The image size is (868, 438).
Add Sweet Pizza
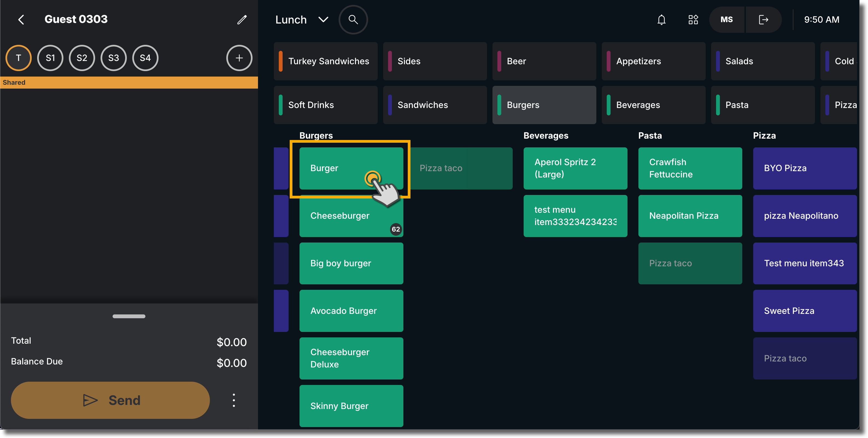(x=805, y=311)
